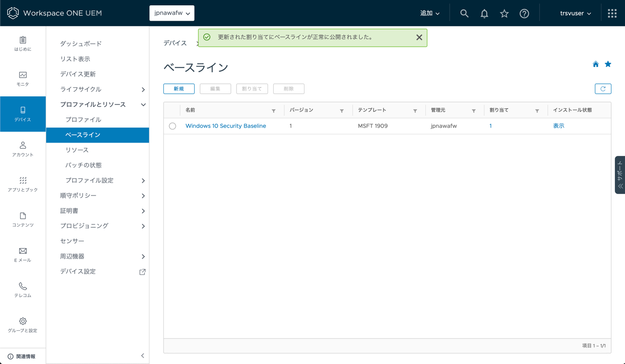
Task: Click the デバイス breadcrumb link
Action: (x=175, y=43)
